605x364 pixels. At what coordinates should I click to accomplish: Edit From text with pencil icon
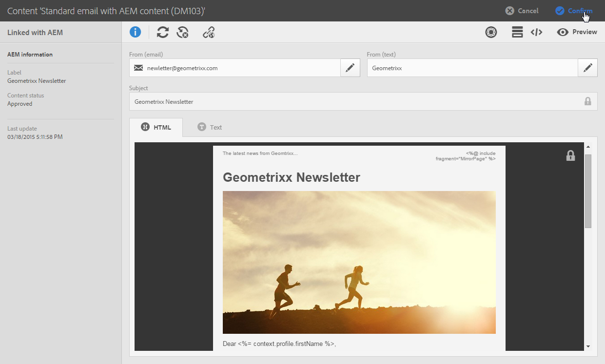(587, 68)
